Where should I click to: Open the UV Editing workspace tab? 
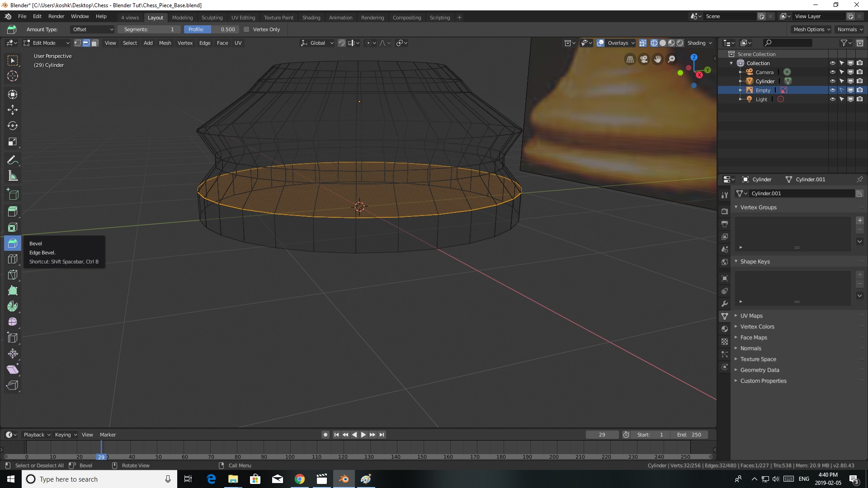[243, 18]
